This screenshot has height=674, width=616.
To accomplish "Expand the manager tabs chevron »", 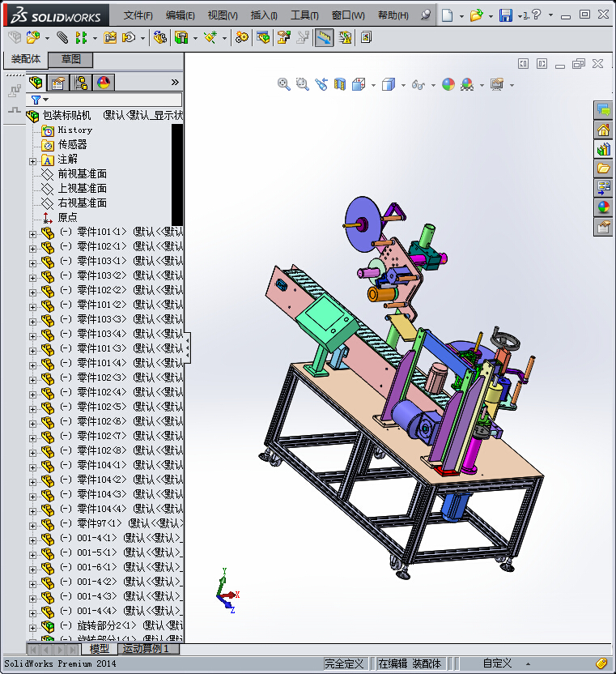I will pos(175,82).
